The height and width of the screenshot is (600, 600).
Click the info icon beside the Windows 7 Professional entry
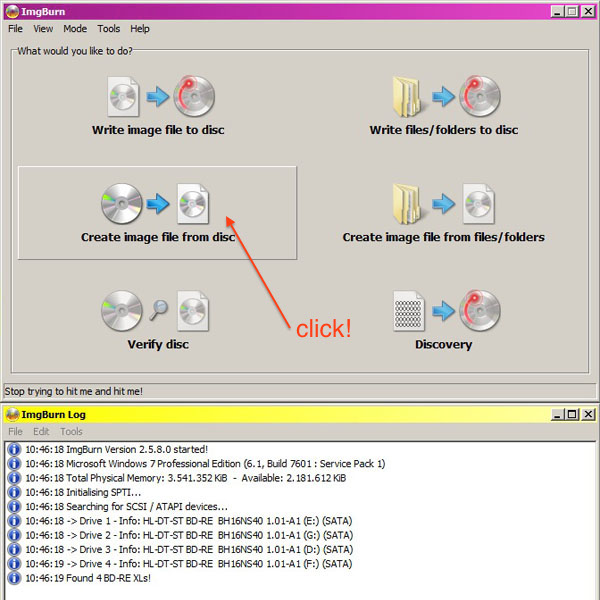point(14,463)
